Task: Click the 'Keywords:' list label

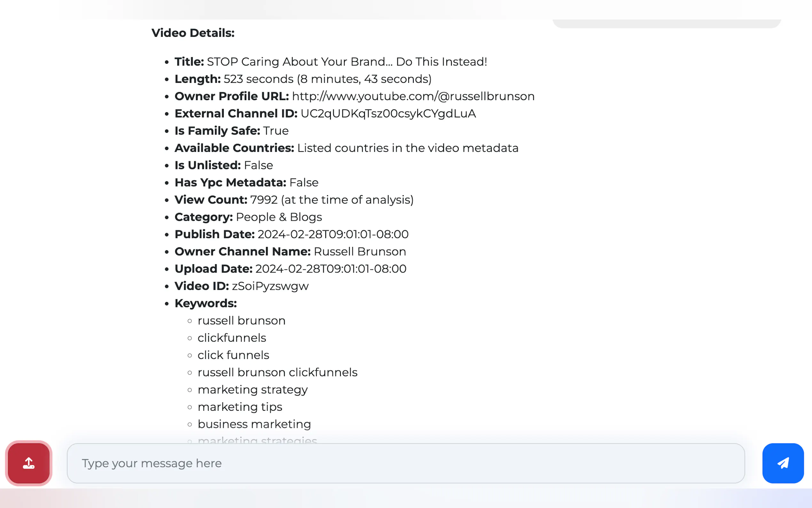Action: pyautogui.click(x=206, y=303)
